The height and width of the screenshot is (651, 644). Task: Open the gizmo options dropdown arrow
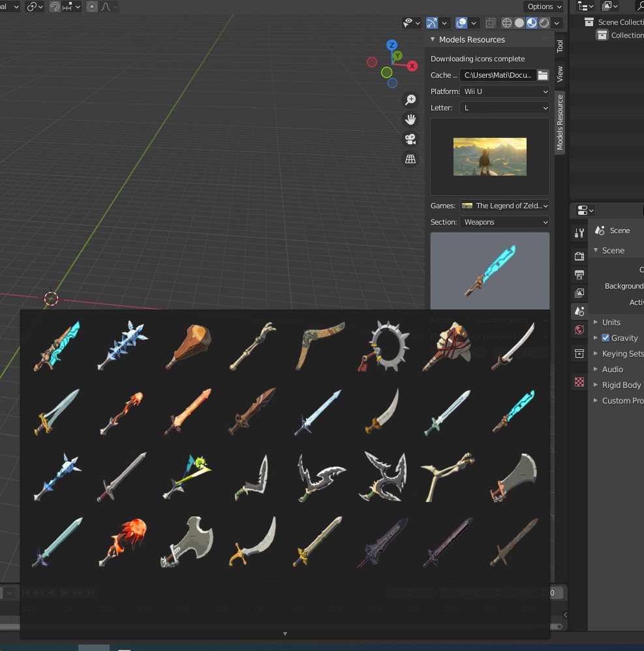[444, 23]
